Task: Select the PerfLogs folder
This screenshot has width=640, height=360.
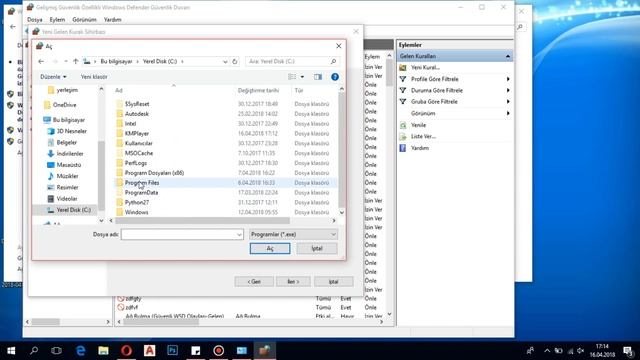Action: pyautogui.click(x=136, y=163)
